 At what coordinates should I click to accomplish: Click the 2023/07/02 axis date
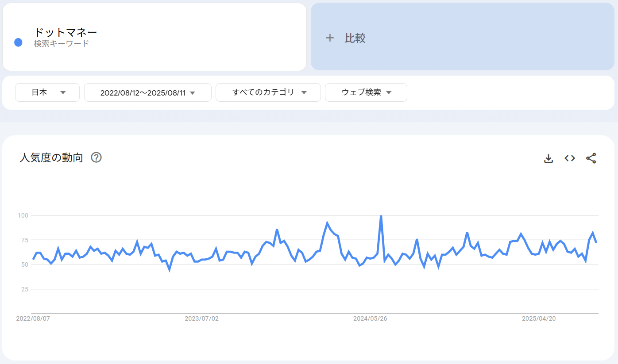coord(201,318)
